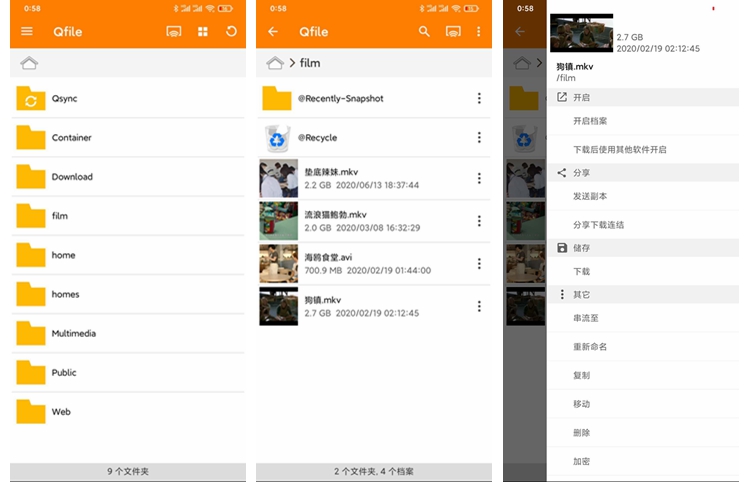Open overflow menu in film screen header
The height and width of the screenshot is (482, 749).
tap(479, 32)
